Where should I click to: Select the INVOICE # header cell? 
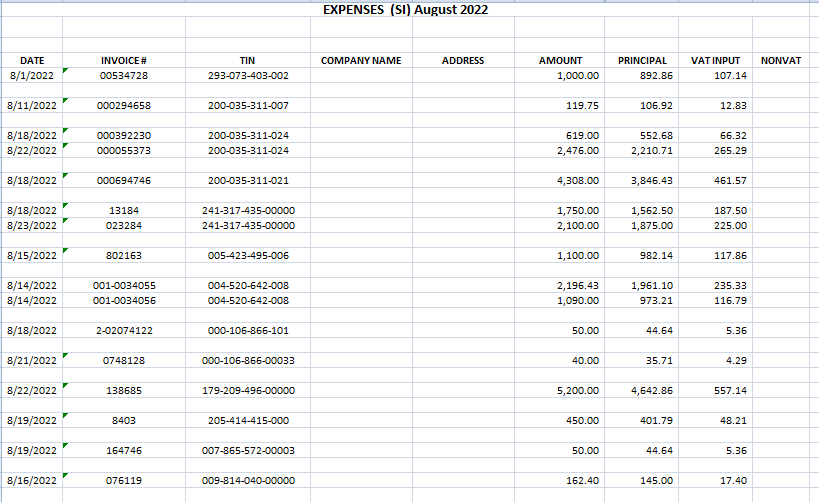pos(124,60)
